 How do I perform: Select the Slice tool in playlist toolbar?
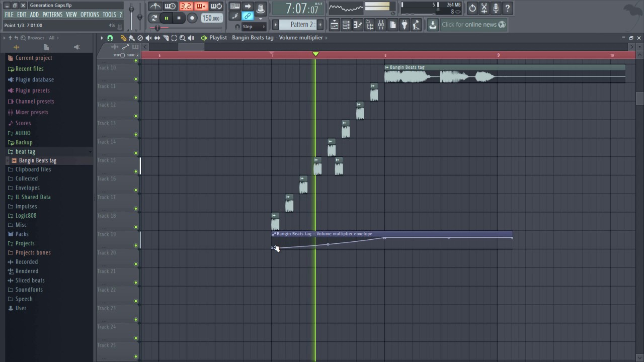[166, 38]
